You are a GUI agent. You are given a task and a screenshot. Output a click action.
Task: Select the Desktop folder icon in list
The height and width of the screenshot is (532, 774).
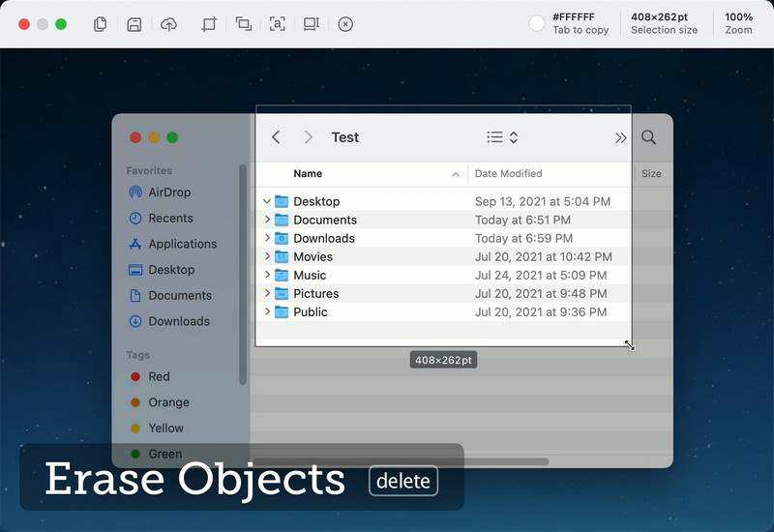(x=282, y=201)
